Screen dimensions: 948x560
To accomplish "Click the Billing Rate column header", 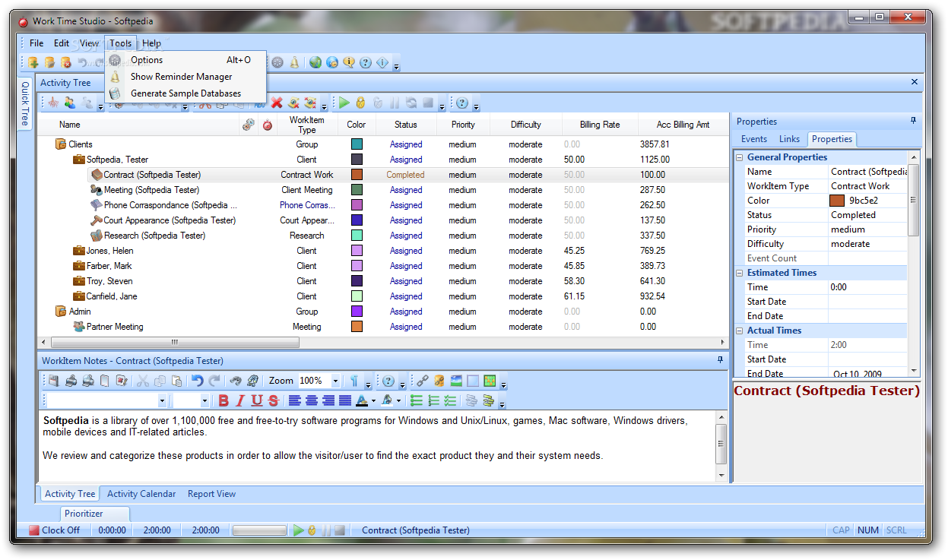I will [x=600, y=125].
